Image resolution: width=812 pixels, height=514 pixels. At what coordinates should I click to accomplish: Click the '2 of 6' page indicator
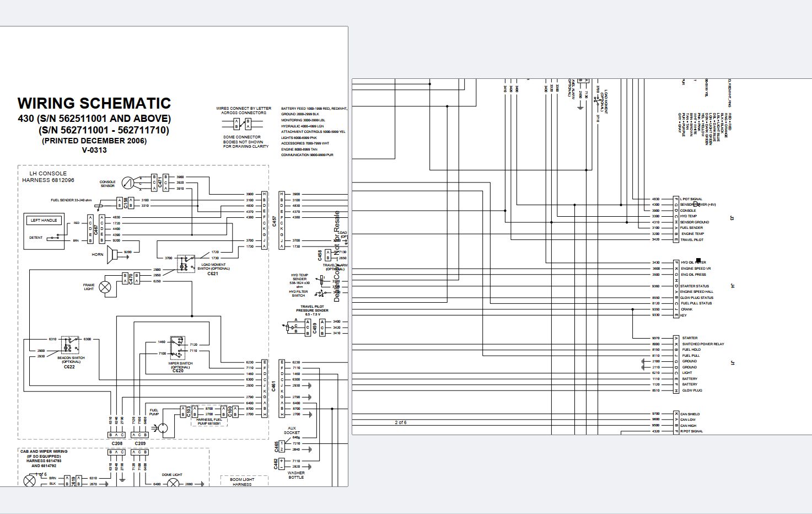pos(401,422)
